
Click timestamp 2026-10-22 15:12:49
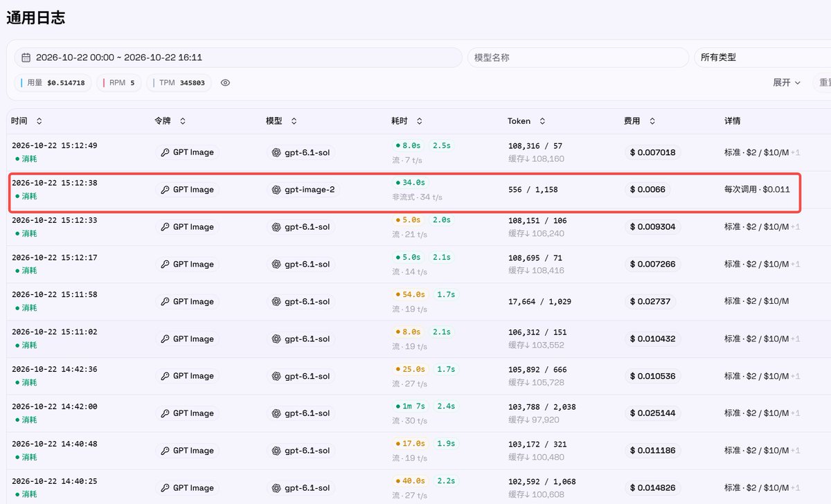click(55, 145)
